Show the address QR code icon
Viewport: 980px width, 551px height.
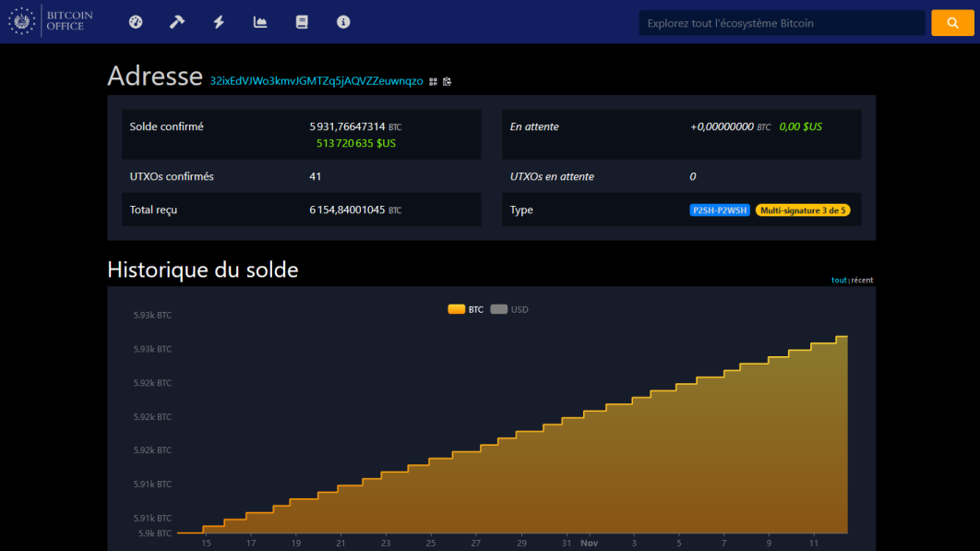pos(433,81)
